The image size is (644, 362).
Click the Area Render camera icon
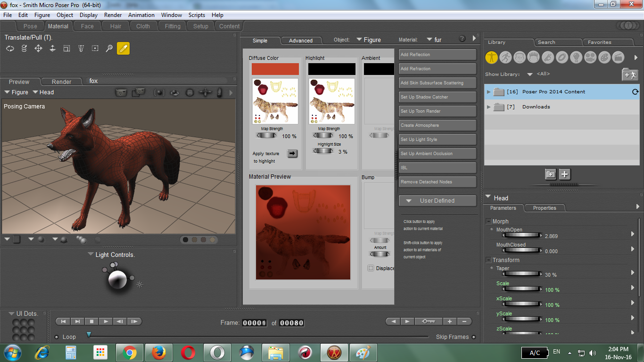tap(138, 92)
